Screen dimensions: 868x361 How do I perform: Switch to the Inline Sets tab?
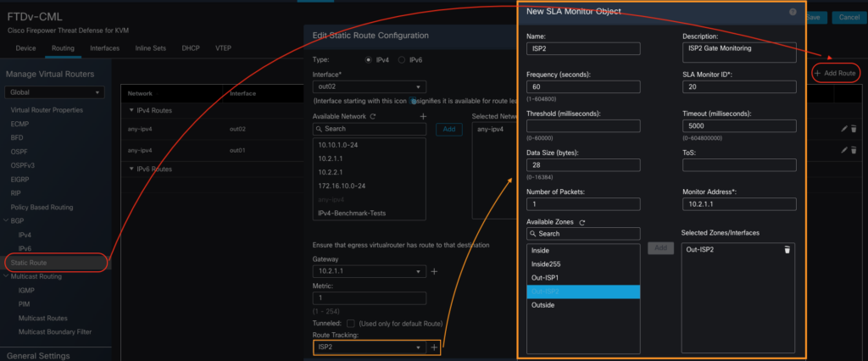[151, 48]
